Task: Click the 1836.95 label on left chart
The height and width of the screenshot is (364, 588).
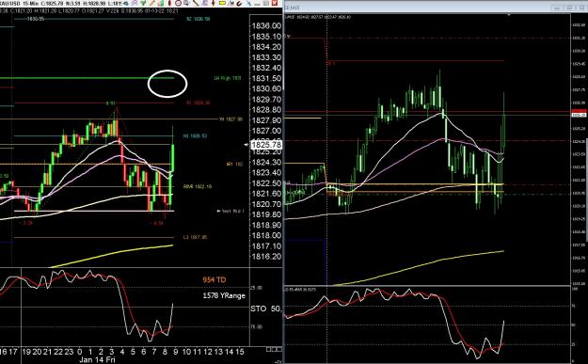Action: [36, 19]
